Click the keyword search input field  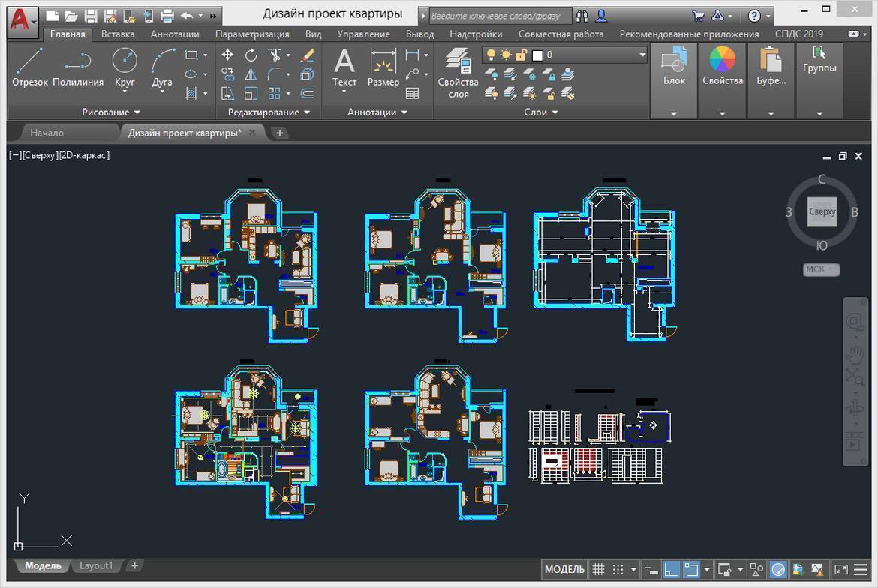498,16
